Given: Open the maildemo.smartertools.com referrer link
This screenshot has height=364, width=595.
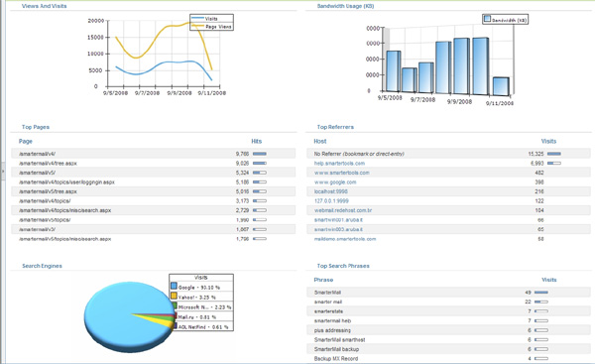Looking at the screenshot, I should [345, 239].
